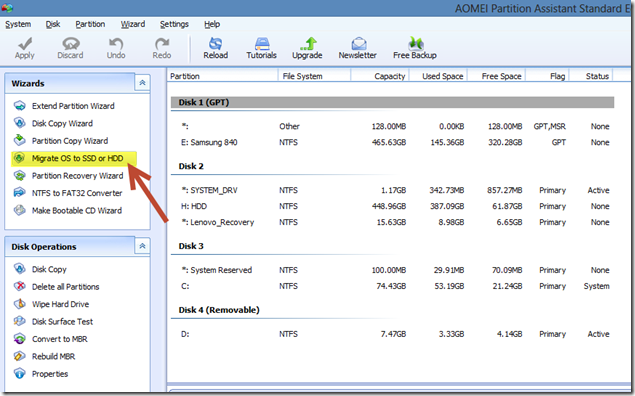Sort by the Capacity column header

380,76
